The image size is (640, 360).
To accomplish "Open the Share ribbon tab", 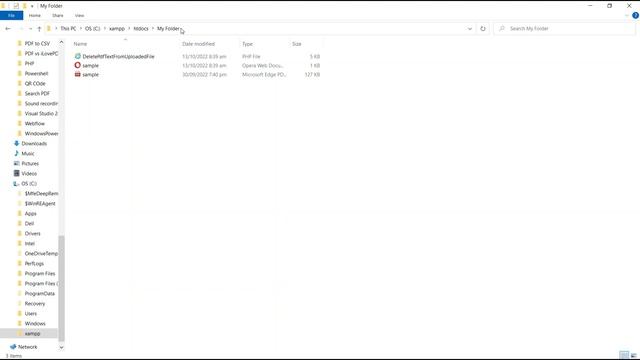I will (x=58, y=16).
